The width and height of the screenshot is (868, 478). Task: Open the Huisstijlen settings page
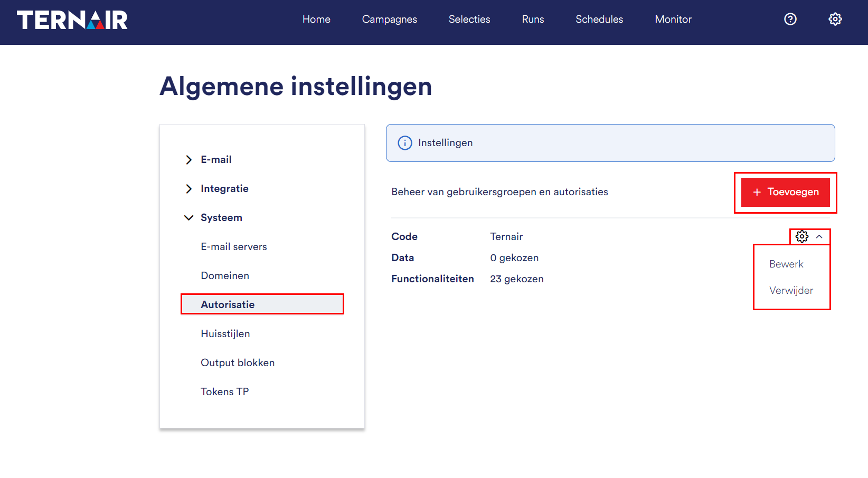225,334
